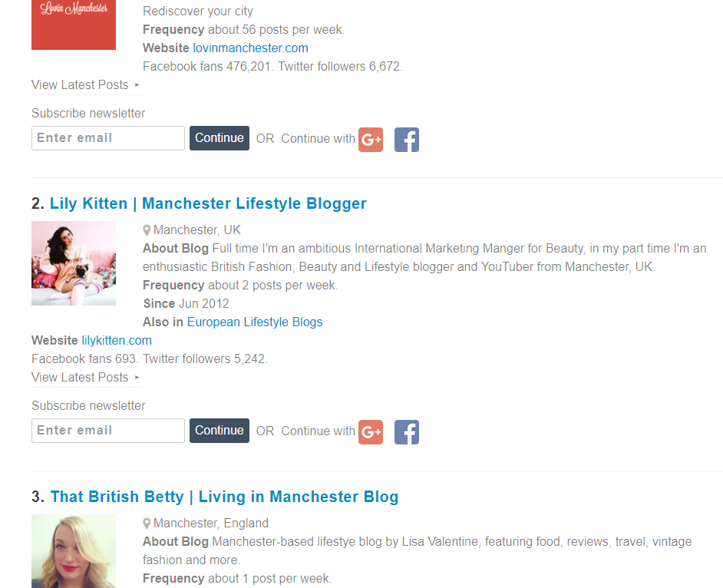
Task: Click Facebook icon under Lily Kitten
Action: 407,432
